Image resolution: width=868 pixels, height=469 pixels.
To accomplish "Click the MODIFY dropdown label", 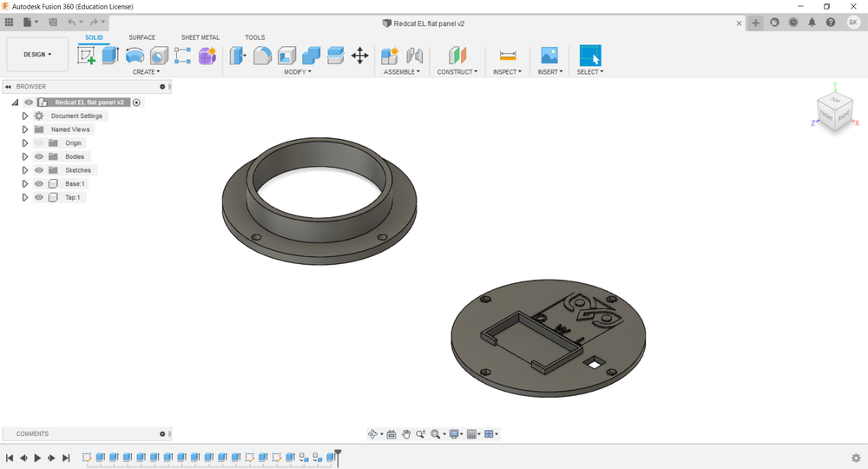I will click(x=297, y=72).
